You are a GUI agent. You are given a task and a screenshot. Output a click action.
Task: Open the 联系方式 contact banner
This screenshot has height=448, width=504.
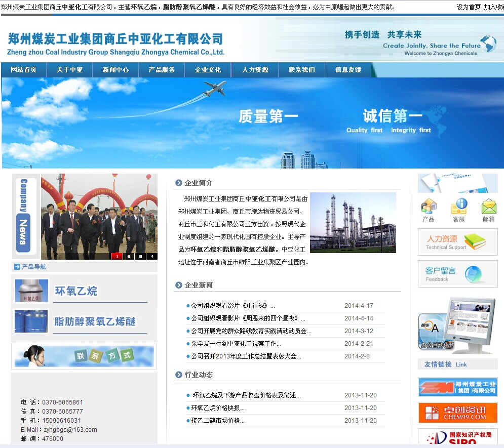(84, 356)
